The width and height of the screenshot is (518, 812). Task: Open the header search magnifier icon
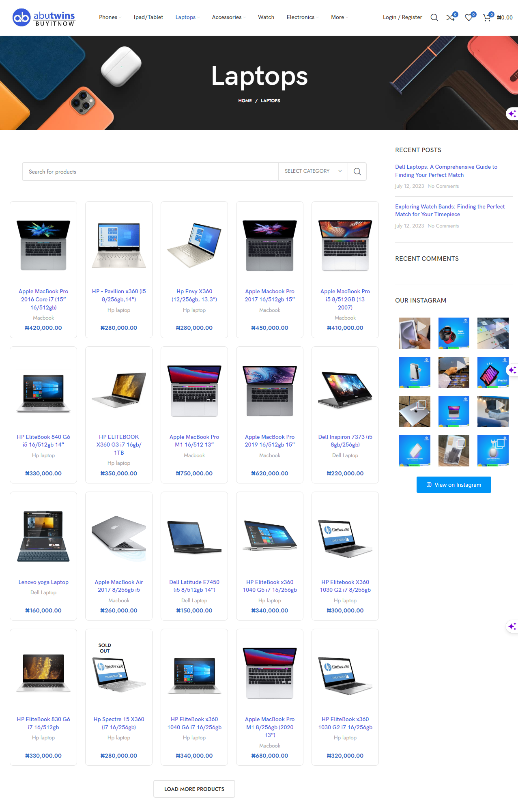[434, 17]
